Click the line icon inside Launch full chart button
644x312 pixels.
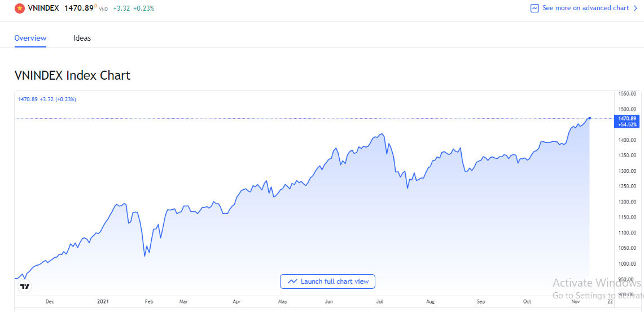tap(292, 281)
